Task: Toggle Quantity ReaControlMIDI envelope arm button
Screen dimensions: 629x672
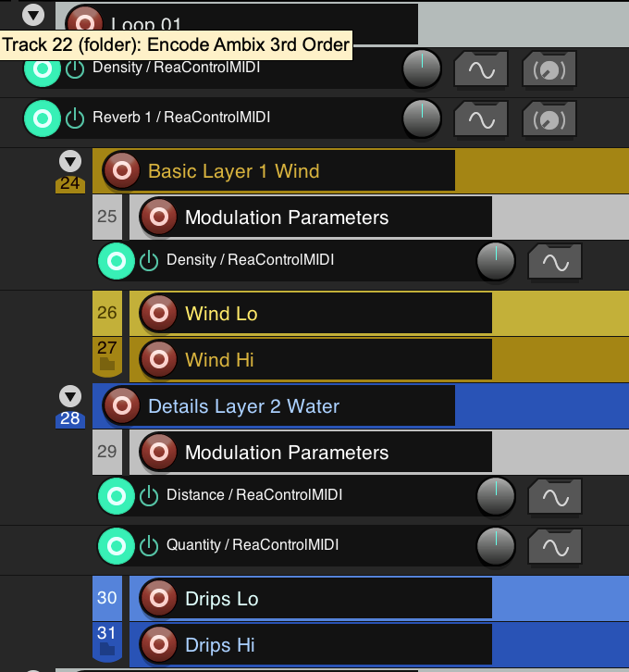Action: point(116,546)
